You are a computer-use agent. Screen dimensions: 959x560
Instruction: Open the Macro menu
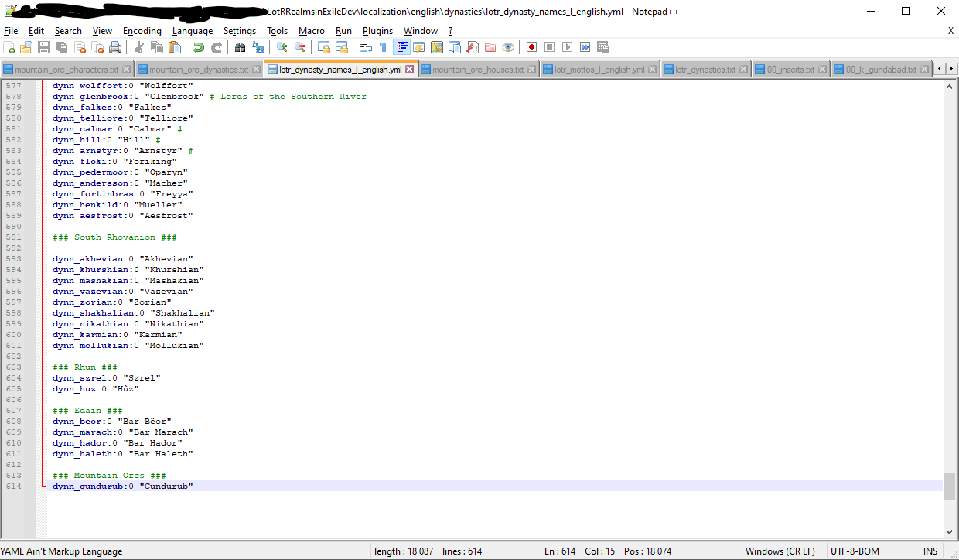pyautogui.click(x=311, y=31)
